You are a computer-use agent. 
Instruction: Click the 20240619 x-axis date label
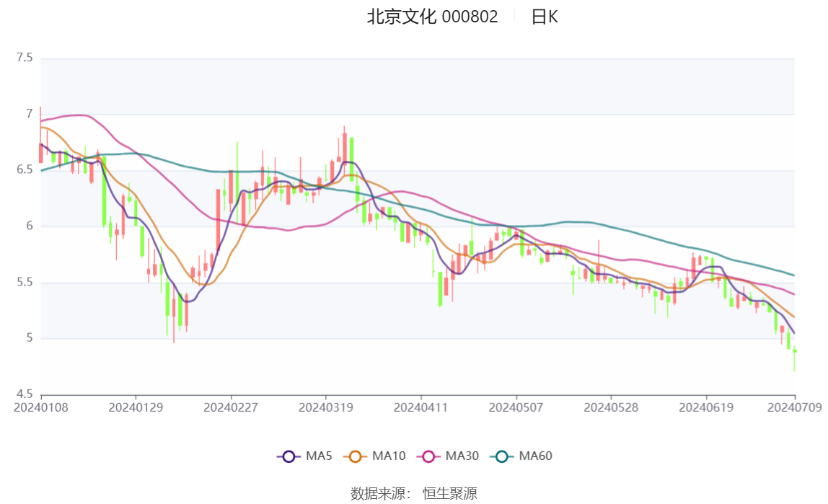click(x=706, y=407)
